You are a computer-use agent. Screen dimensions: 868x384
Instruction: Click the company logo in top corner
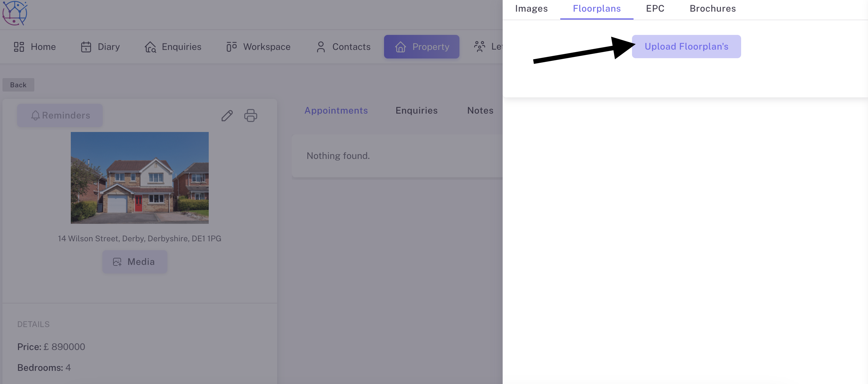[x=14, y=13]
